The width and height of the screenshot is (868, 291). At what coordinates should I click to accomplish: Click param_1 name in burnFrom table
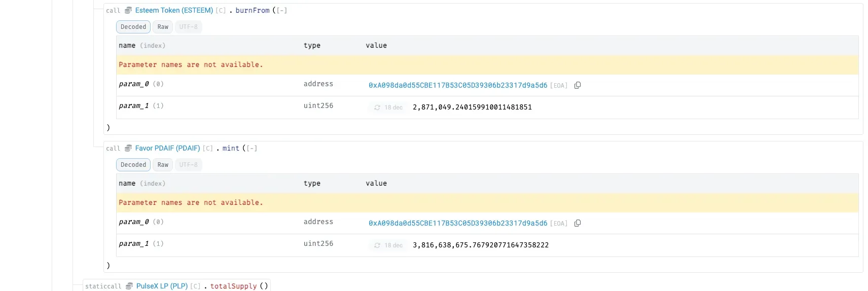pos(134,105)
